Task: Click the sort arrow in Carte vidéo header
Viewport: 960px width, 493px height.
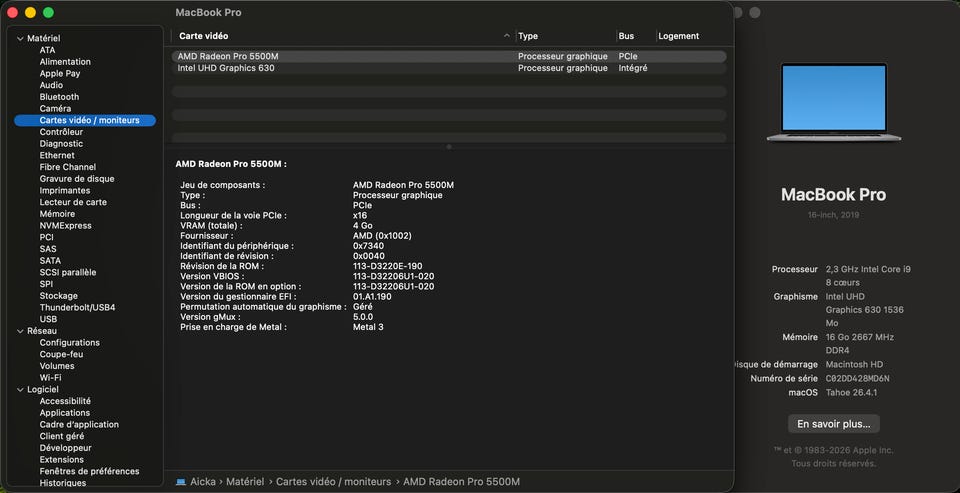Action: click(506, 36)
